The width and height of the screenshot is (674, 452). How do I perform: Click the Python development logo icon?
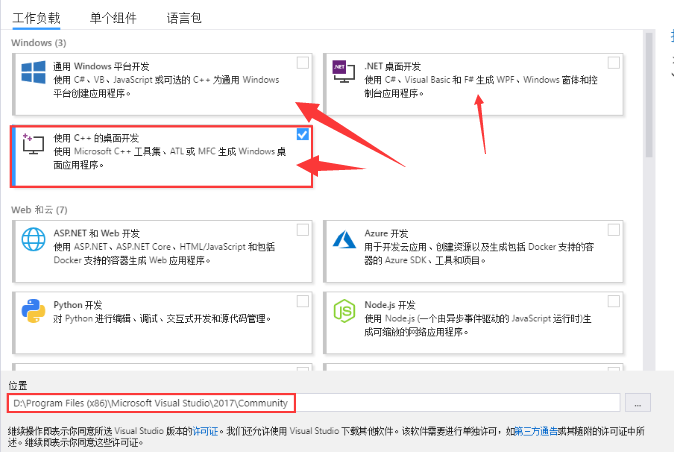[x=34, y=311]
